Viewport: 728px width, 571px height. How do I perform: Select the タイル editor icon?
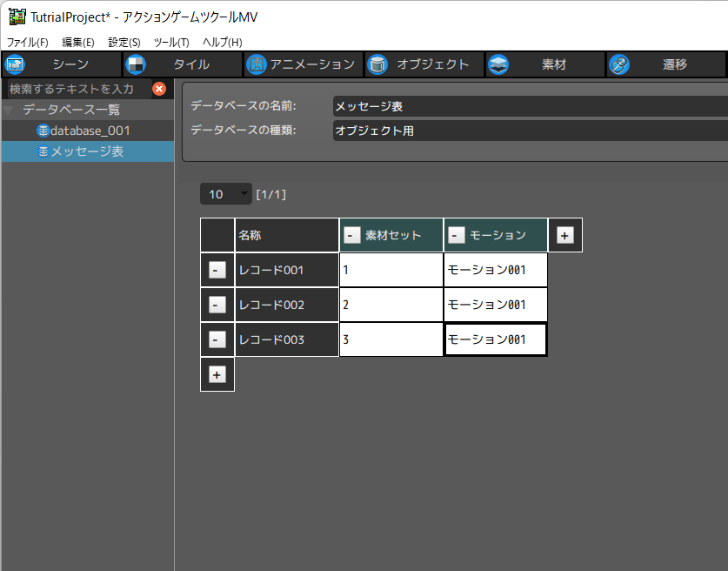(x=136, y=64)
